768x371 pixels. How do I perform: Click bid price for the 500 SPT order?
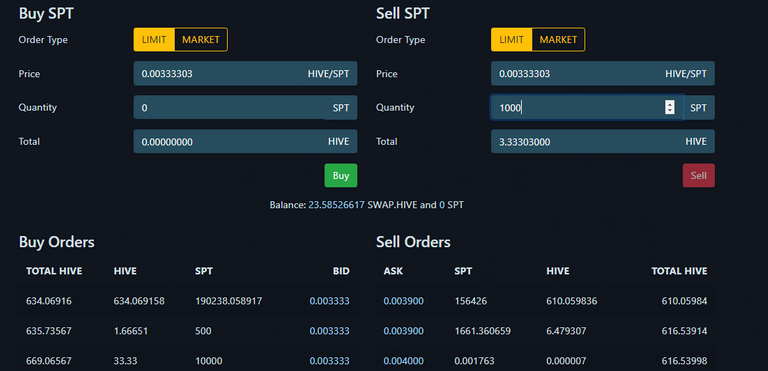pyautogui.click(x=330, y=331)
